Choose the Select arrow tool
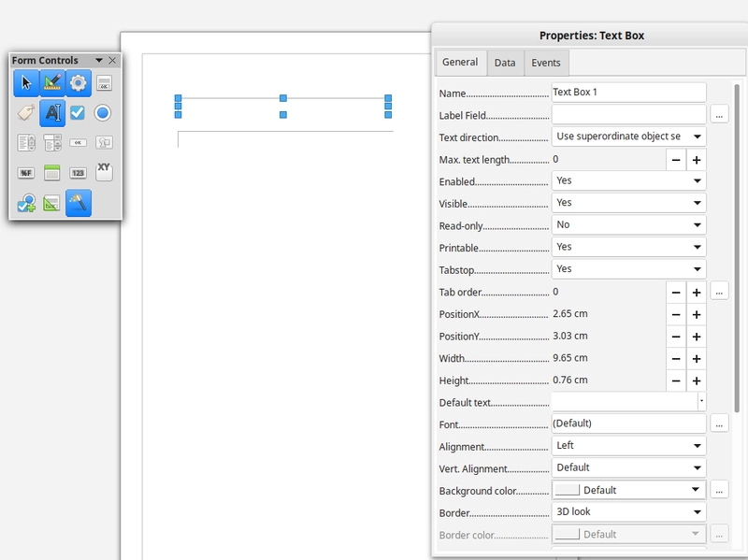Image resolution: width=748 pixels, height=560 pixels. [x=26, y=83]
